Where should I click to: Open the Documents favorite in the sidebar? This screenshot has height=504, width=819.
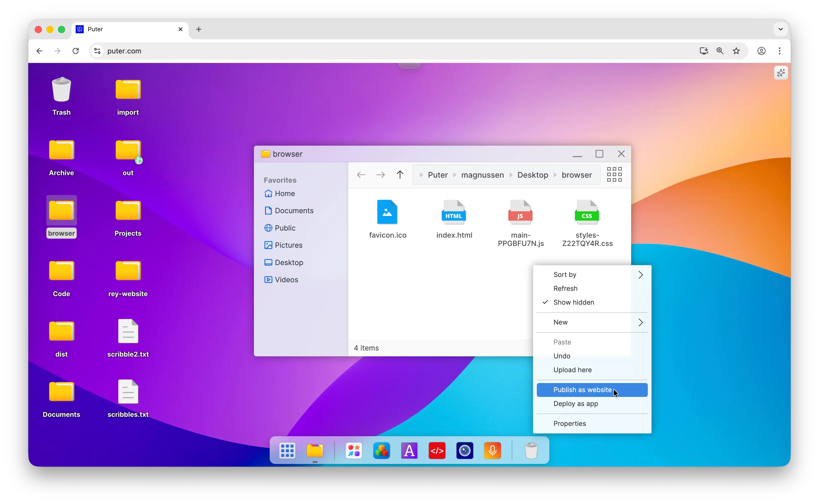point(294,210)
